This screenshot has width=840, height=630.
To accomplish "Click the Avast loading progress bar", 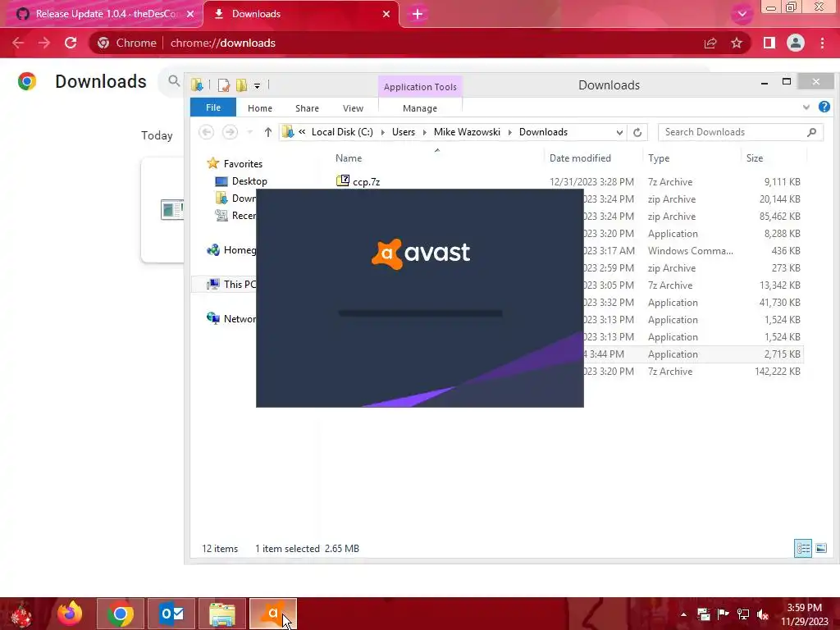I will [x=421, y=313].
